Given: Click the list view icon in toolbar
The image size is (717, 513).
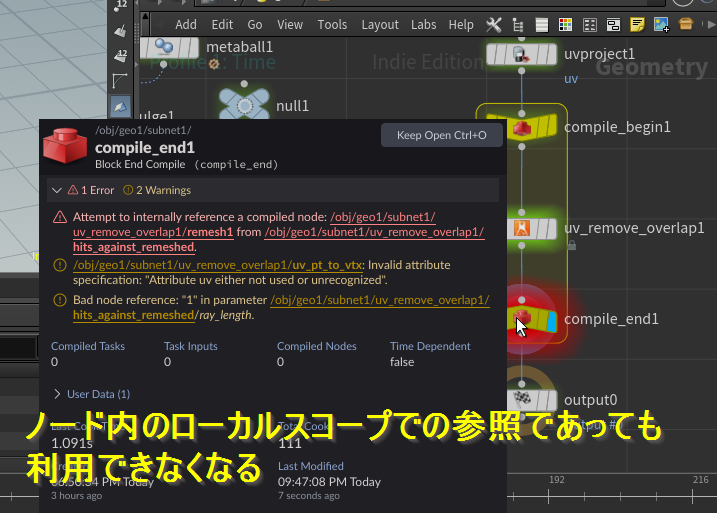Looking at the screenshot, I should click(x=542, y=25).
